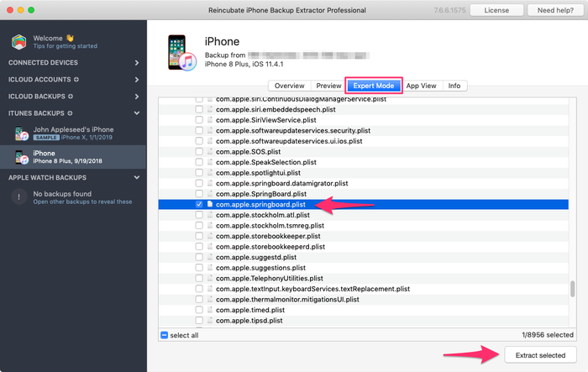Click file icon of com.apple.suggestd.plist
Image resolution: width=588 pixels, height=372 pixels.
pos(210,257)
